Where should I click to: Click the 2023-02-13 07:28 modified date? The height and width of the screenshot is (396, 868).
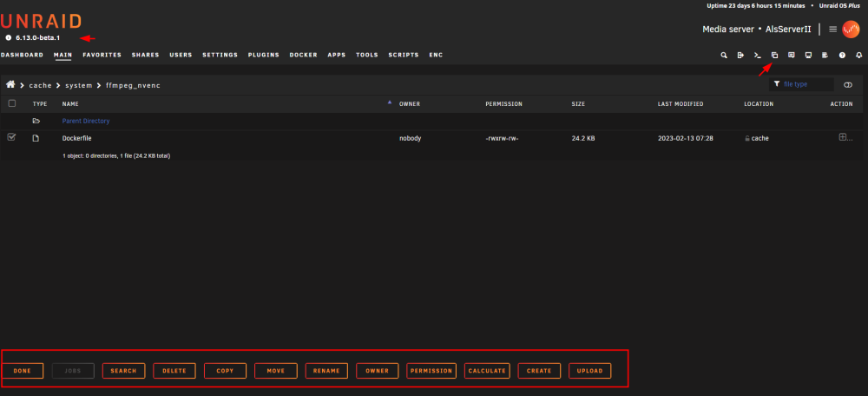686,138
